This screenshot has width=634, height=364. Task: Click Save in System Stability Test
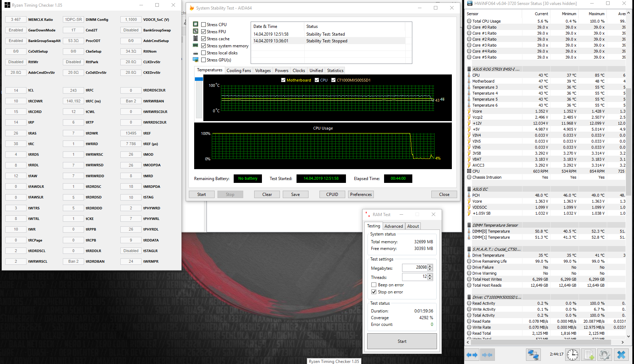[295, 195]
